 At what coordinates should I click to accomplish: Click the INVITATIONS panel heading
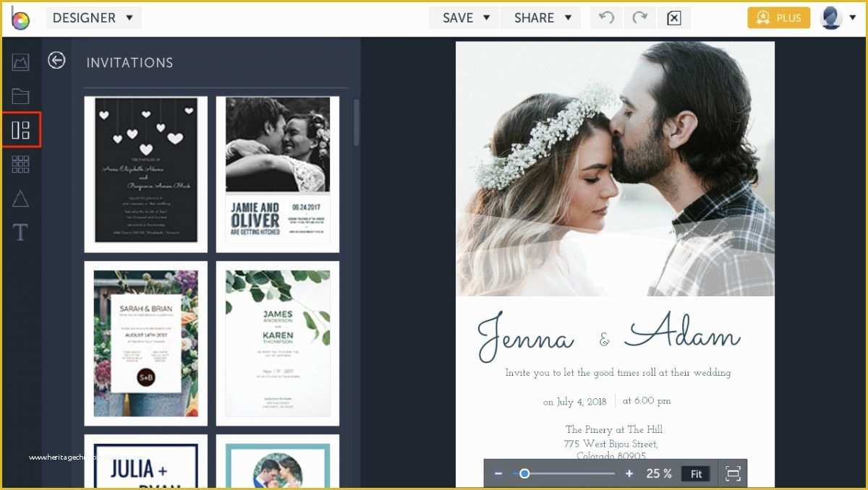click(129, 63)
